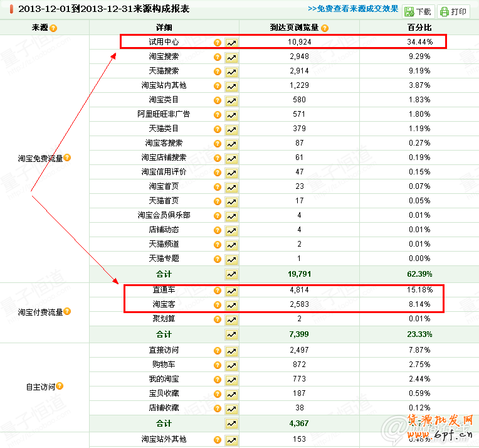Screen dimensions: 479x448
Task: Open trend chart for 淘宝客搜索 row
Action: pyautogui.click(x=231, y=144)
